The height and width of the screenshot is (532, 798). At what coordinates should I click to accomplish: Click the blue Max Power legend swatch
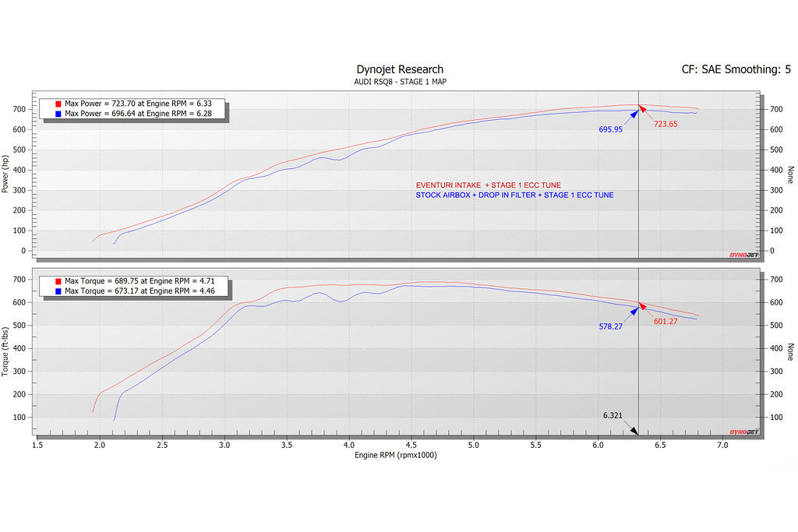59,114
